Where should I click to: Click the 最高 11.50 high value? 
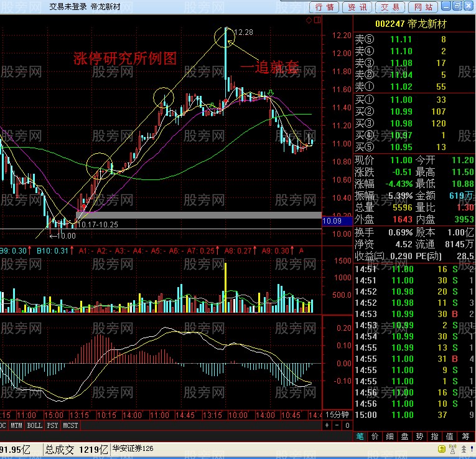coord(463,172)
